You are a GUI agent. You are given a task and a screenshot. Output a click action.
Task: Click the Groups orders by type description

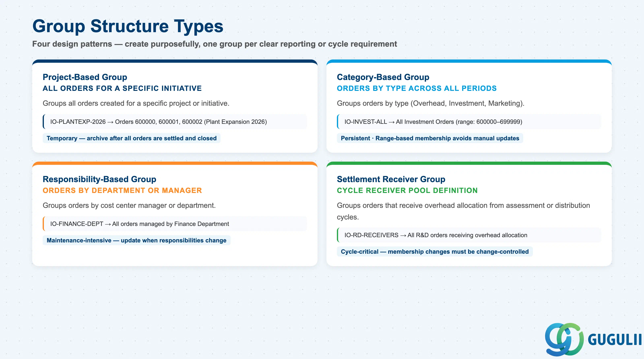(x=430, y=103)
